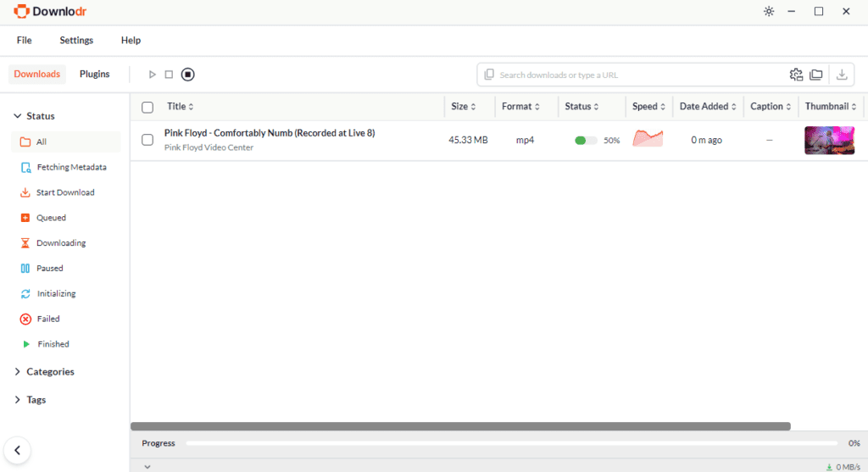Click the download arrow icon in search bar

842,75
